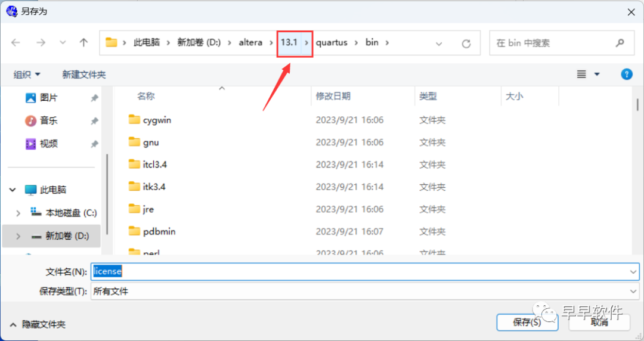Open the 13.1 folder breadcrumb
The height and width of the screenshot is (341, 644).
(289, 42)
